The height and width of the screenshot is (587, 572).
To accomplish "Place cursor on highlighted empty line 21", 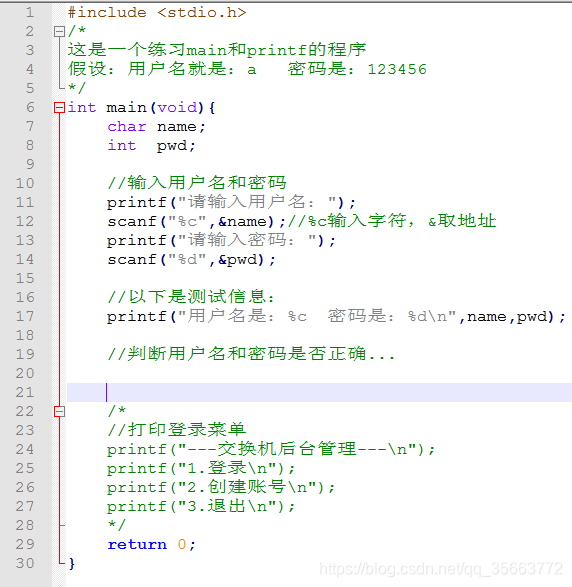I will click(x=319, y=392).
